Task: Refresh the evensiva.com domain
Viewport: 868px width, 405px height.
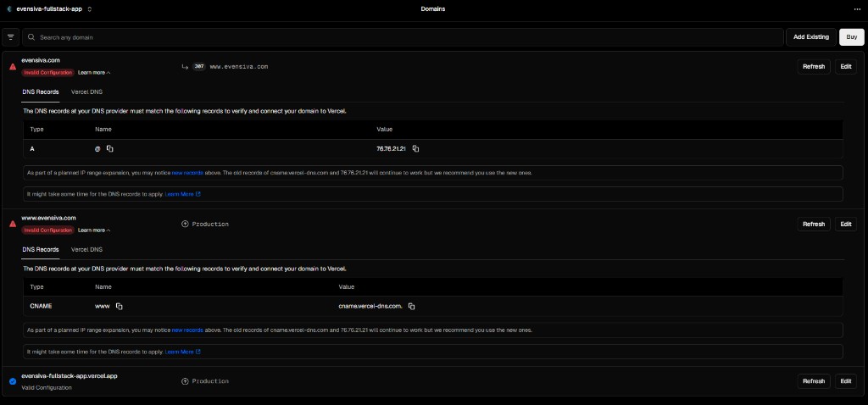Action: (x=814, y=66)
